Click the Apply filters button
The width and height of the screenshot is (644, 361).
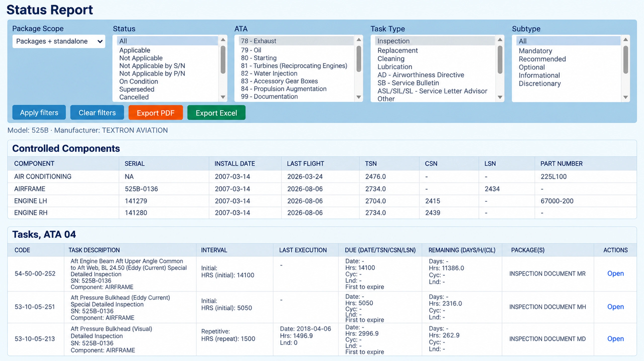(x=39, y=112)
